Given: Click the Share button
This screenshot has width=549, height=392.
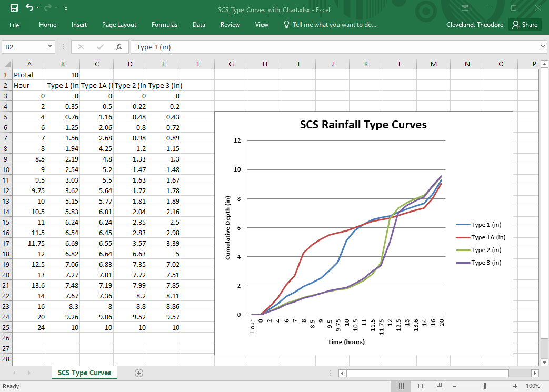Looking at the screenshot, I should (x=525, y=25).
